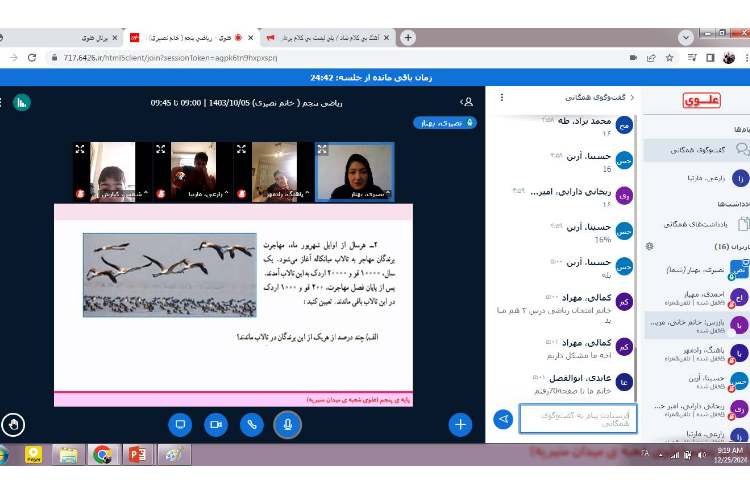
Task: Click the browser address bar URL
Action: click(170, 58)
